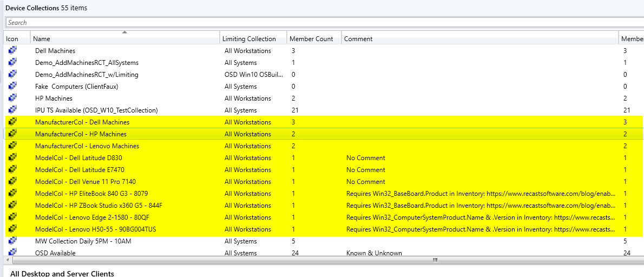Click No Comment in Dell Venue 11 row
The height and width of the screenshot is (277, 644).
365,182
